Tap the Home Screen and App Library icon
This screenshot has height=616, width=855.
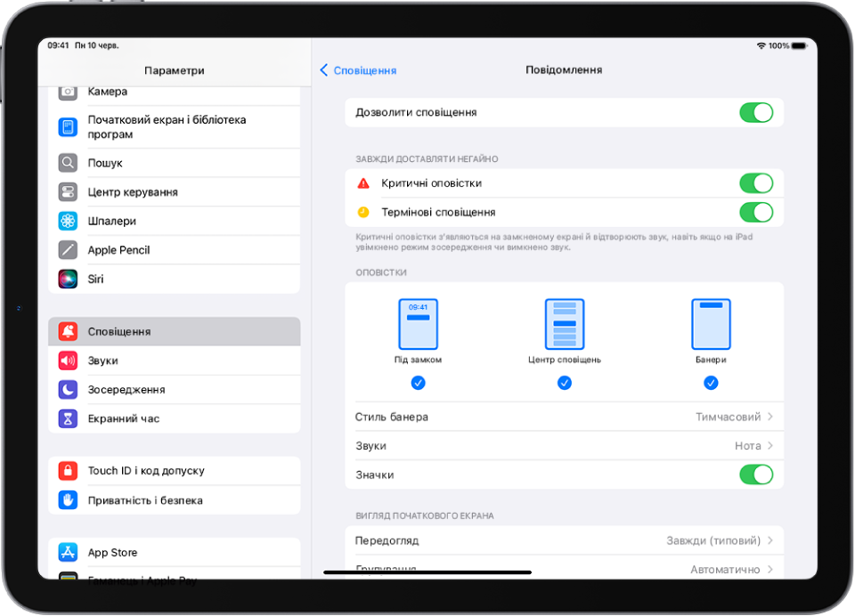(x=68, y=127)
